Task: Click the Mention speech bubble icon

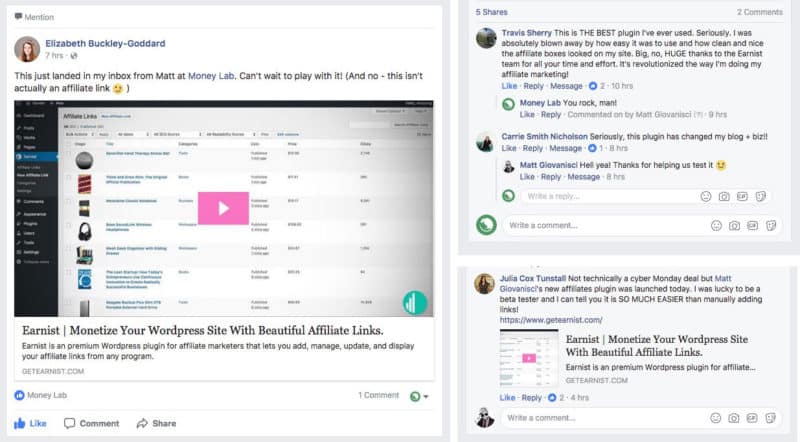Action: tap(18, 17)
